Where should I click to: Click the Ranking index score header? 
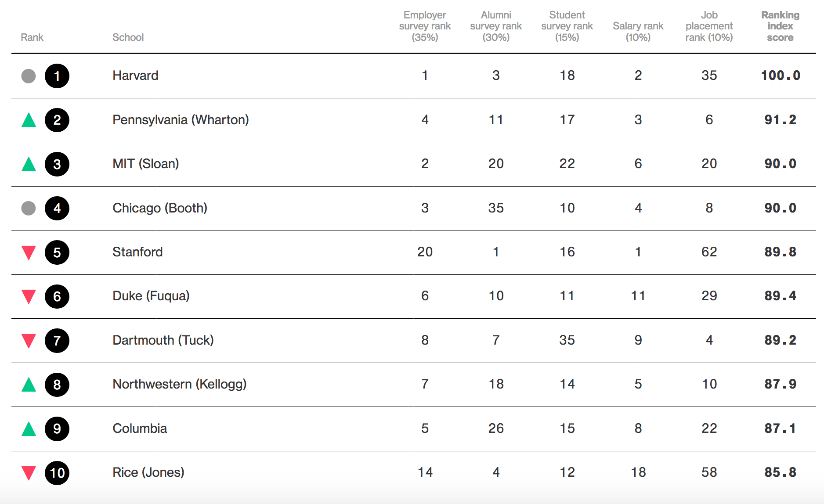[x=780, y=26]
